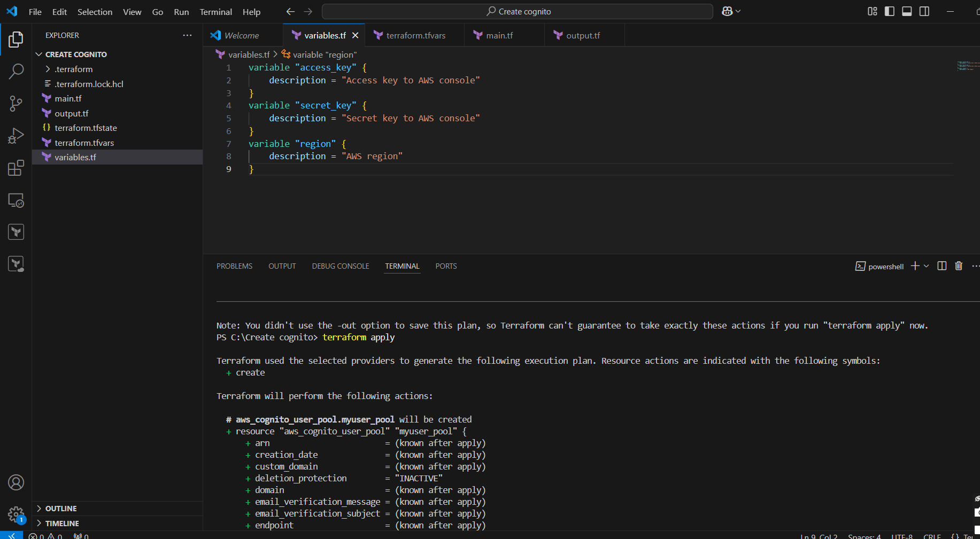Open the Extensions view

pos(16,168)
